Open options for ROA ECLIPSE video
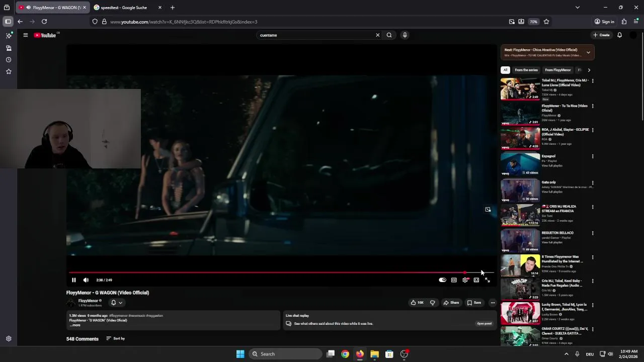Screen dimensions: 644x362 coord(592,130)
